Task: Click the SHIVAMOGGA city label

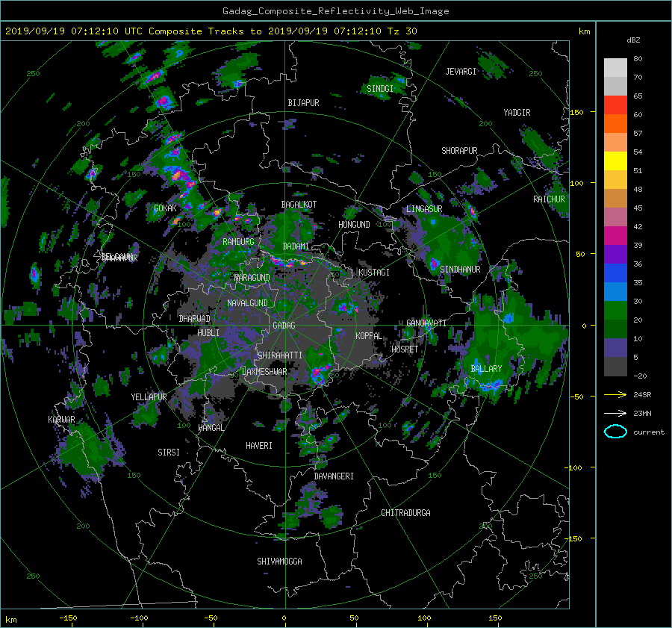Action: 279,562
